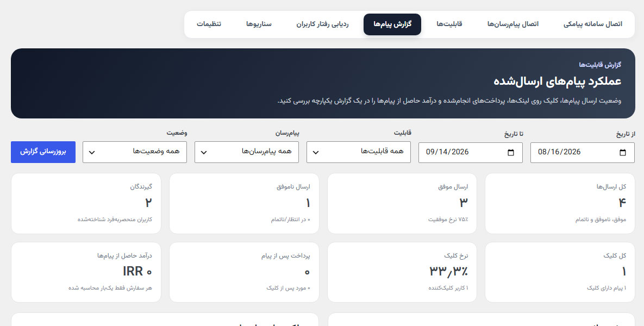Viewport: 644px width, 326px height.
Task: Click کاربران منحصربه‌فرد شناخته‌شده text
Action: coord(115,220)
